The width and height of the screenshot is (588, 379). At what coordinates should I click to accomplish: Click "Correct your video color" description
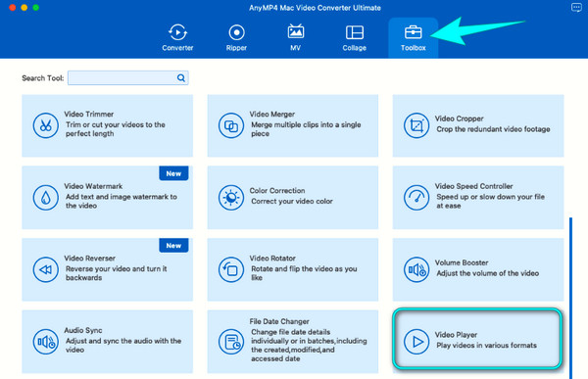coord(292,202)
